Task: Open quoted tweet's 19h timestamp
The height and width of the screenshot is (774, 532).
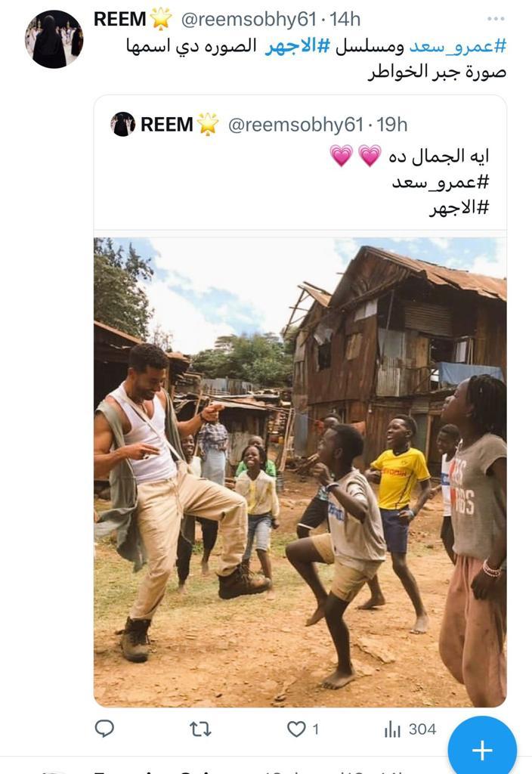Action: [392, 125]
